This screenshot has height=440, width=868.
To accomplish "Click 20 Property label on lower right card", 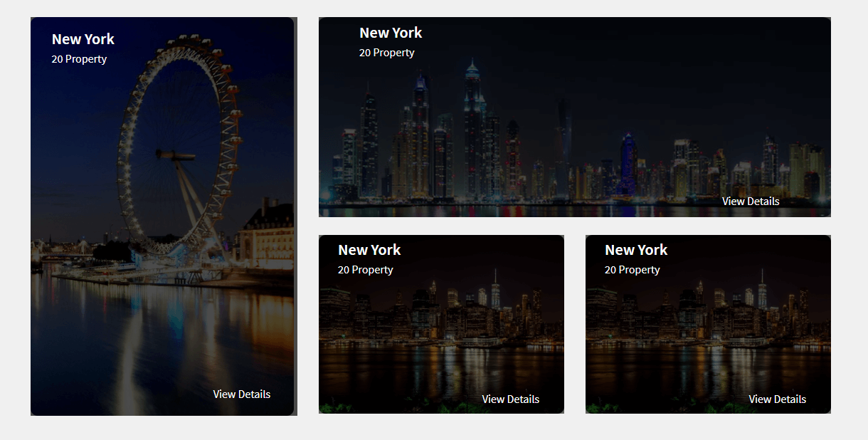I will pos(633,270).
